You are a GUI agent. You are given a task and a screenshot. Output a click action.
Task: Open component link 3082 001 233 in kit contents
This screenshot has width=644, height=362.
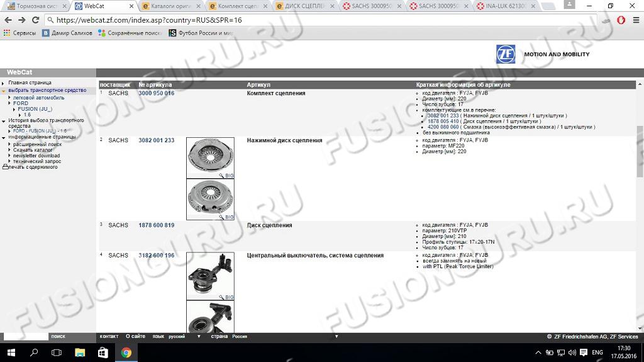(443, 116)
